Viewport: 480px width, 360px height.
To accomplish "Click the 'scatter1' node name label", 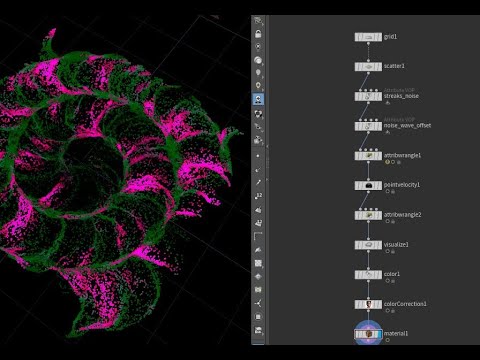I will click(394, 66).
